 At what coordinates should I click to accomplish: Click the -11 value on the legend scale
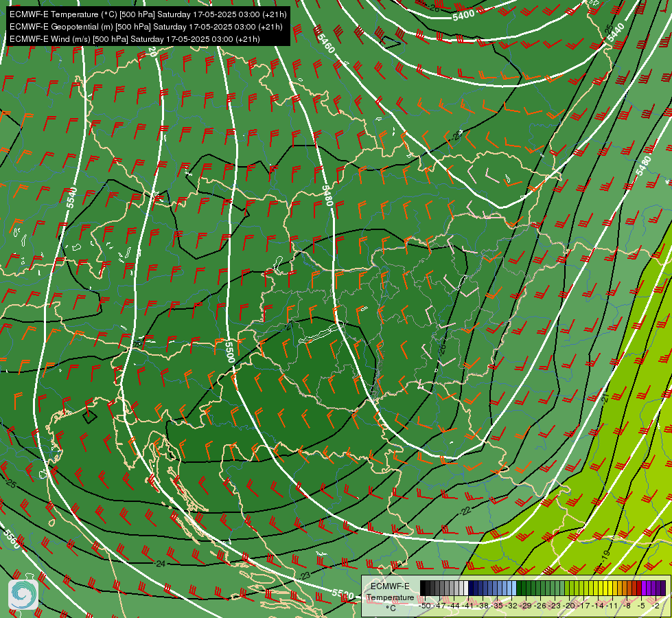[x=612, y=606]
